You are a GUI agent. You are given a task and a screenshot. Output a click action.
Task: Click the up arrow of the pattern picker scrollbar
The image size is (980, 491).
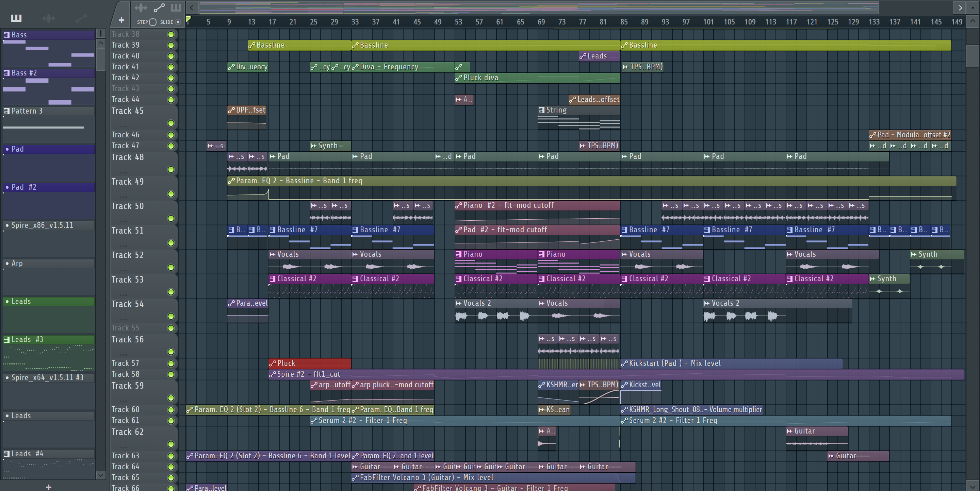click(x=100, y=43)
